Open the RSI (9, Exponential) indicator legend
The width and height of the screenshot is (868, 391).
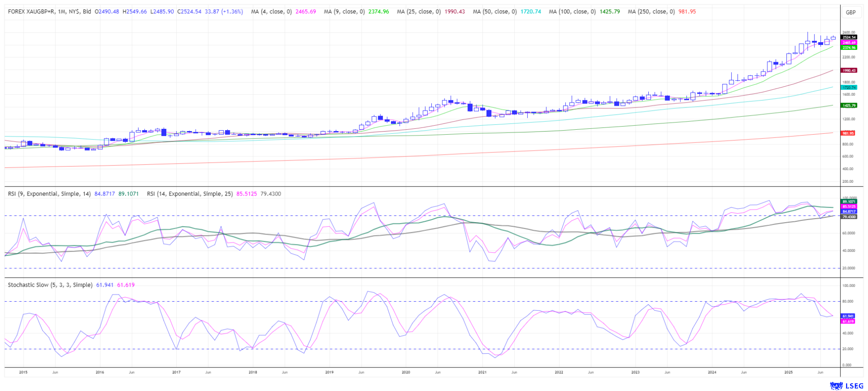coord(49,194)
